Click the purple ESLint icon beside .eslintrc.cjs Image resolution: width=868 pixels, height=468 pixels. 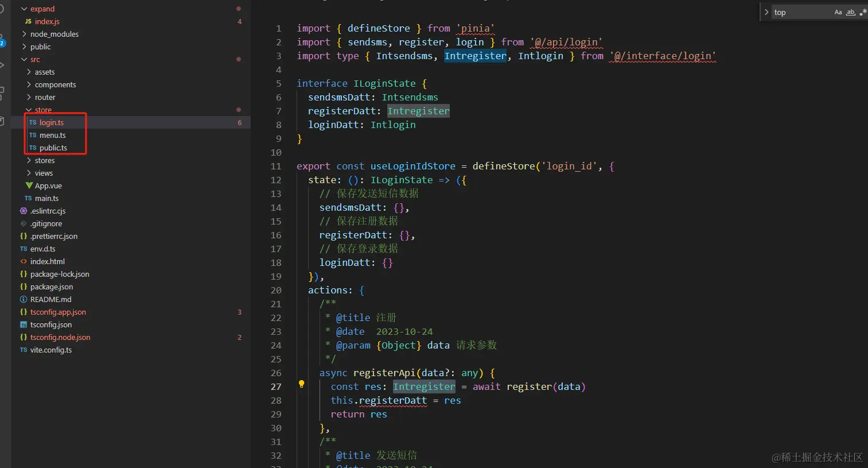click(x=24, y=211)
